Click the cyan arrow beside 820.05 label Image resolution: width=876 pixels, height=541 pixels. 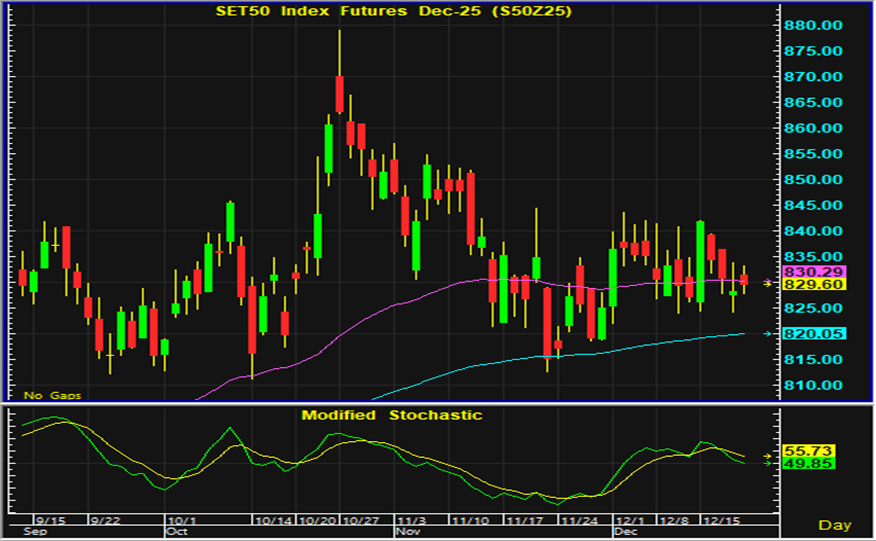[767, 334]
